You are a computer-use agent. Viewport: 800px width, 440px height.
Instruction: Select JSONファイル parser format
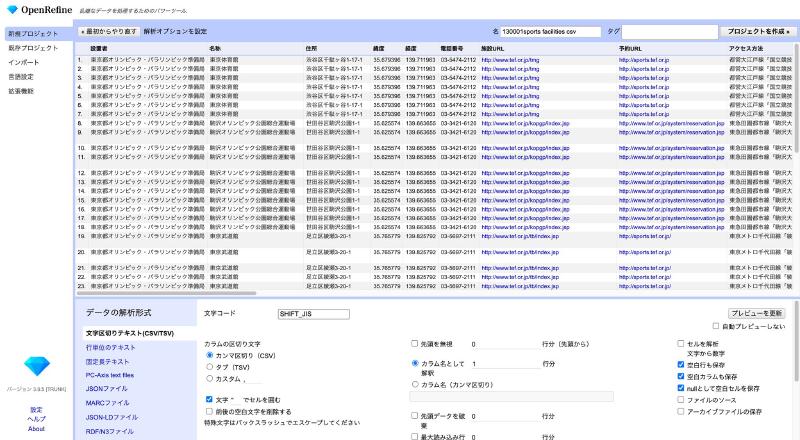[x=107, y=388]
